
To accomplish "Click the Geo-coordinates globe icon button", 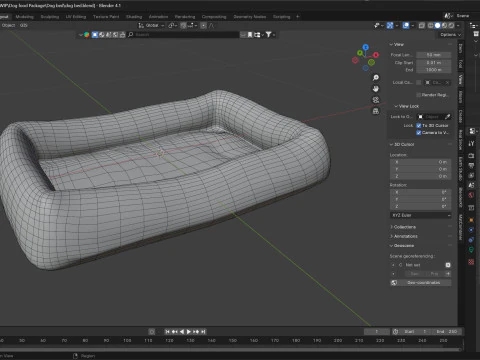I will click(394, 283).
